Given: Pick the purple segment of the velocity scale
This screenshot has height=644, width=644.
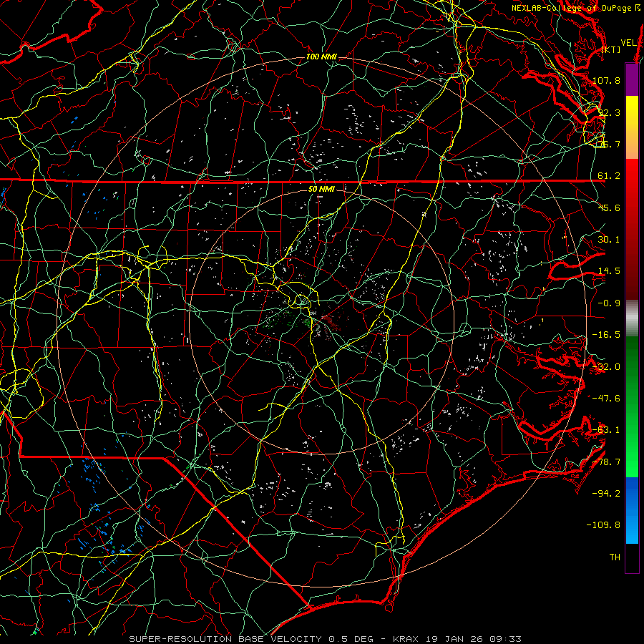Looking at the screenshot, I should [x=632, y=79].
